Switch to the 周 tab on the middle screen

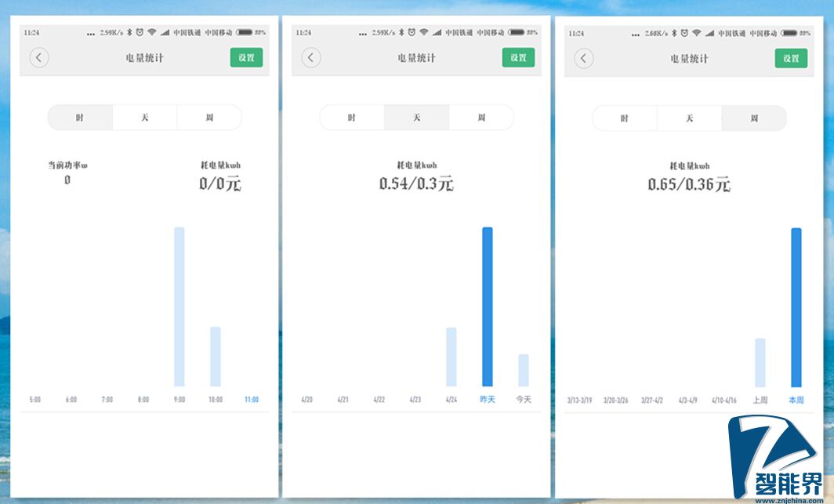click(x=480, y=118)
